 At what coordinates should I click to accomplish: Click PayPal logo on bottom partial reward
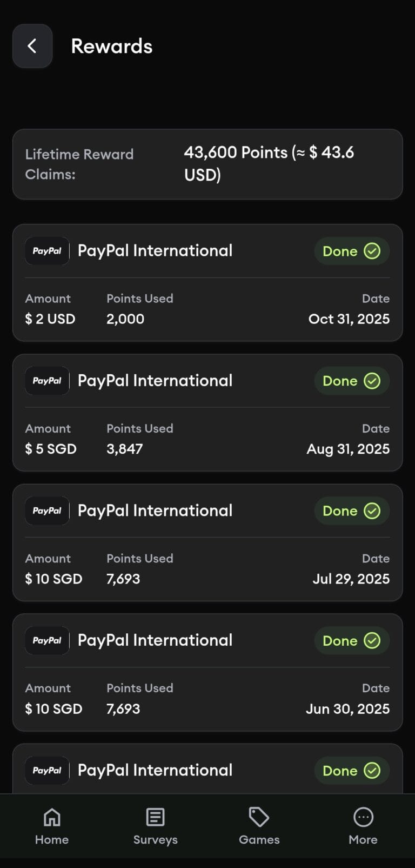click(47, 770)
